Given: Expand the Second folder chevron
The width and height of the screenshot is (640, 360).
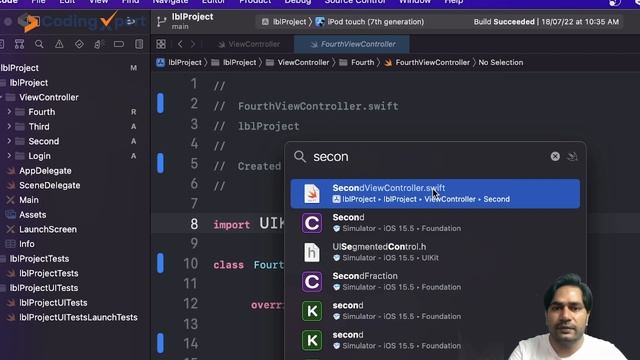Looking at the screenshot, I should pyautogui.click(x=9, y=141).
